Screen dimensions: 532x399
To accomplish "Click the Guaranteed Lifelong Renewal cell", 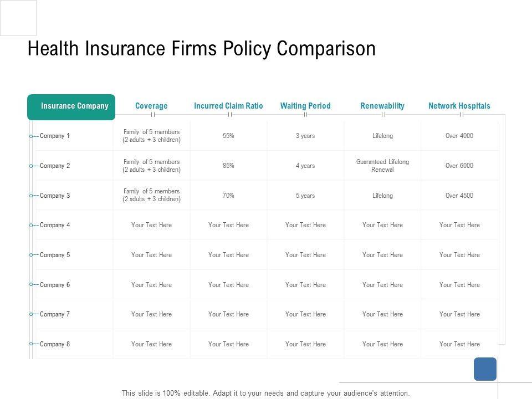I will click(x=382, y=166).
